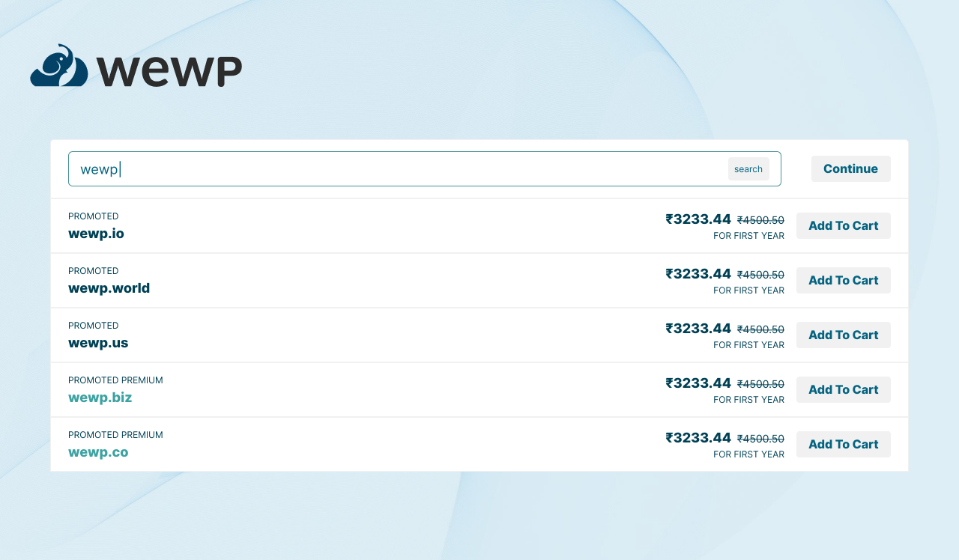This screenshot has height=560, width=959.
Task: Add wewp.io to the cart
Action: [x=843, y=225]
